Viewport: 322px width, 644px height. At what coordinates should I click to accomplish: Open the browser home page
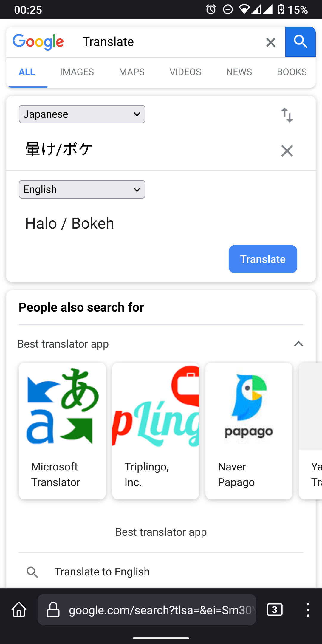pyautogui.click(x=19, y=610)
